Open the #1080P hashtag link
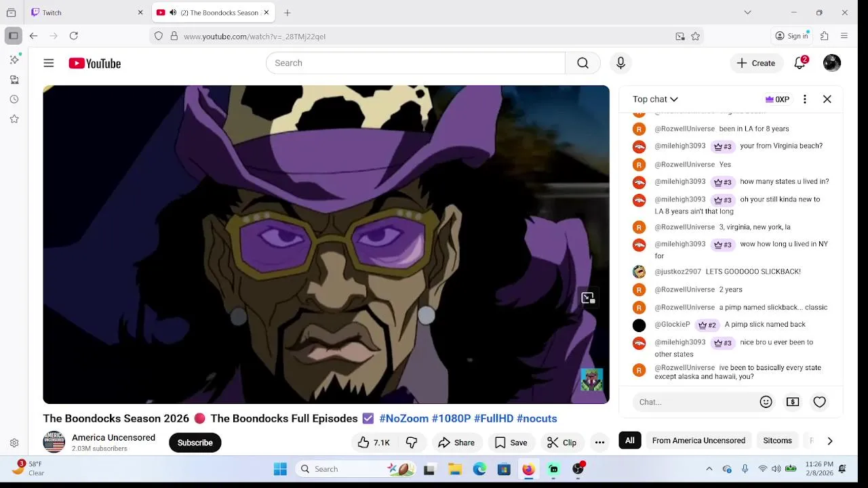The height and width of the screenshot is (488, 868). (x=451, y=419)
